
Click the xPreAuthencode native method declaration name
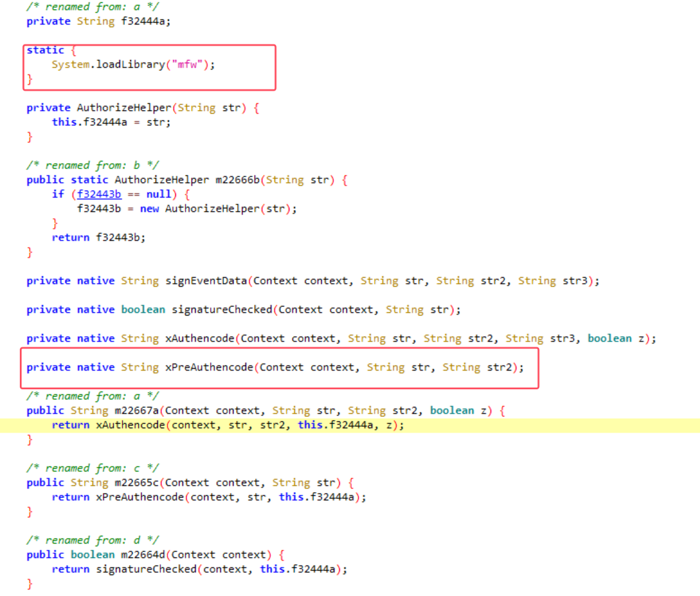[x=210, y=367]
